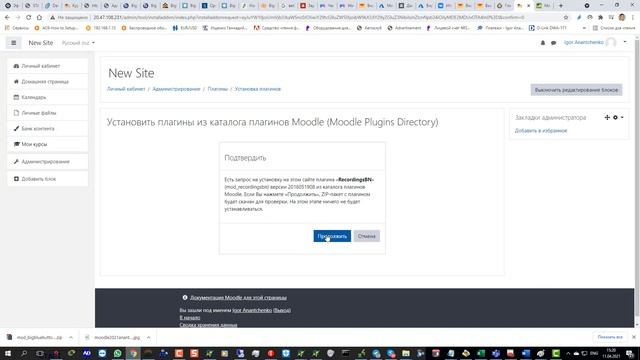Click the Выход logout link in footer
Screen dimensions: 640x360
282,310
